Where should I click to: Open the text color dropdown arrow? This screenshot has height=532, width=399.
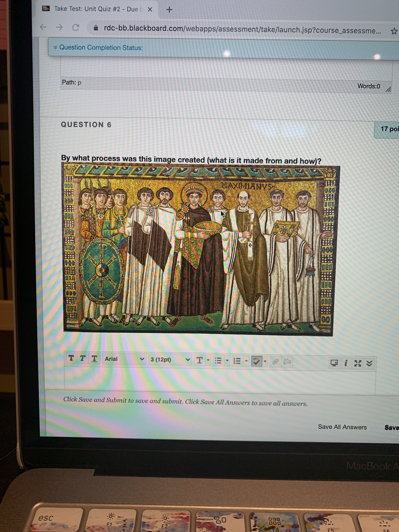[x=208, y=360]
